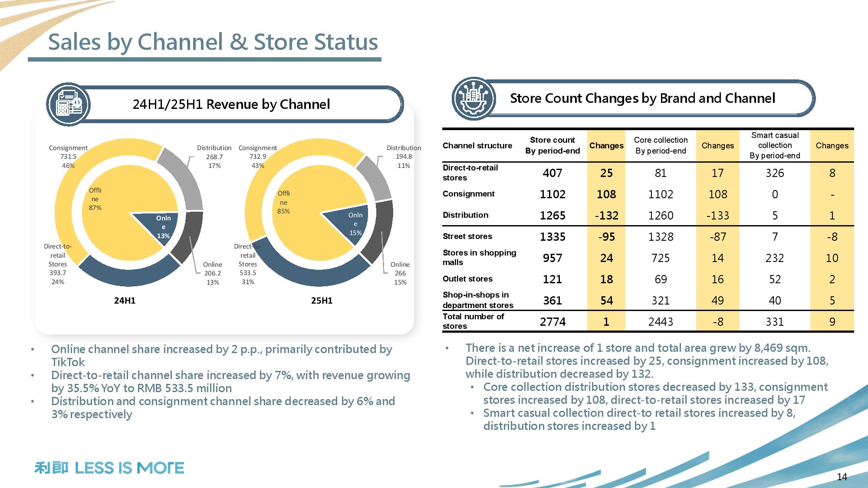Viewport: 868px width, 488px height.
Task: Click the calculator and invoice revenue icon
Action: (68, 105)
